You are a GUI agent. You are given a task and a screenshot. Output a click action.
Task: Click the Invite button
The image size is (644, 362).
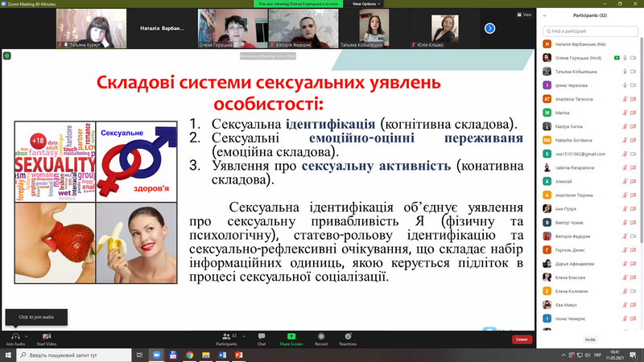click(x=590, y=339)
